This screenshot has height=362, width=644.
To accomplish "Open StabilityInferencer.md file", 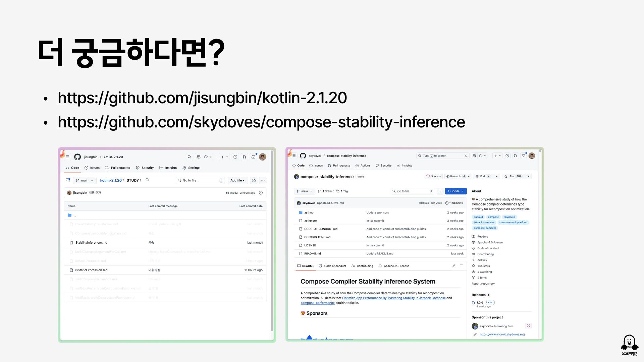I will (x=91, y=243).
